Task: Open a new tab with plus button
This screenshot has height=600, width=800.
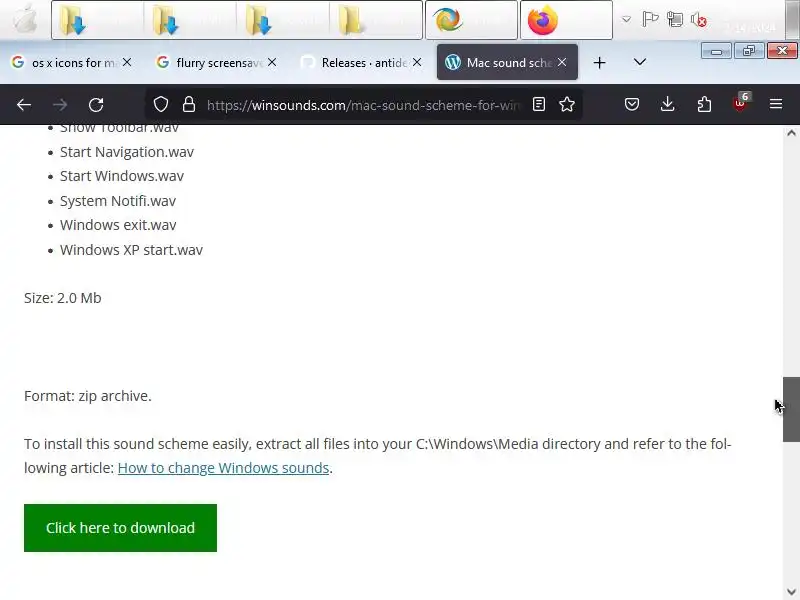Action: (x=599, y=63)
